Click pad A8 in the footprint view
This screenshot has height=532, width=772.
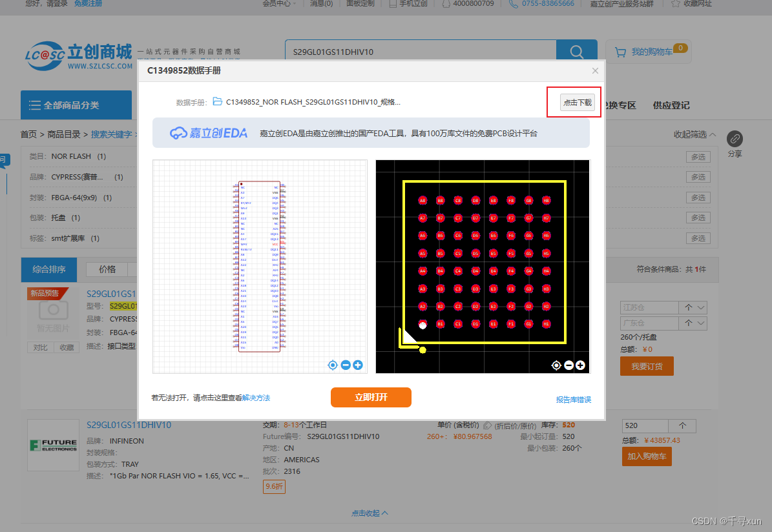(x=423, y=200)
